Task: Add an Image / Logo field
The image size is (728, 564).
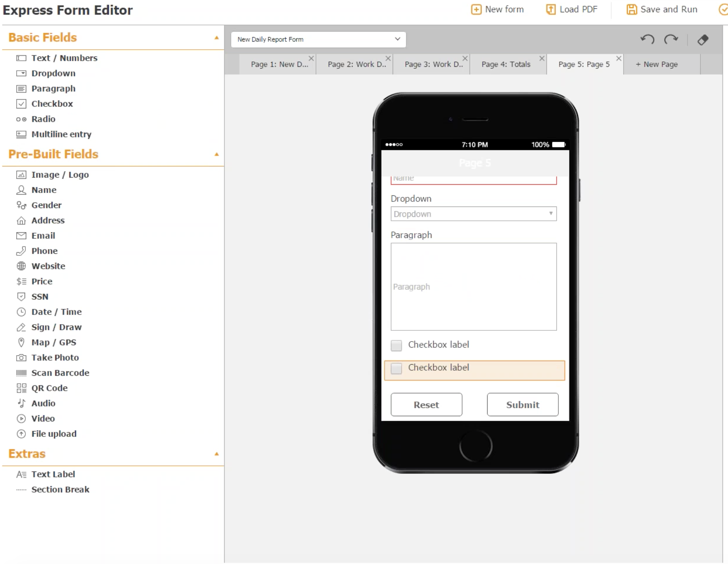Action: click(60, 175)
